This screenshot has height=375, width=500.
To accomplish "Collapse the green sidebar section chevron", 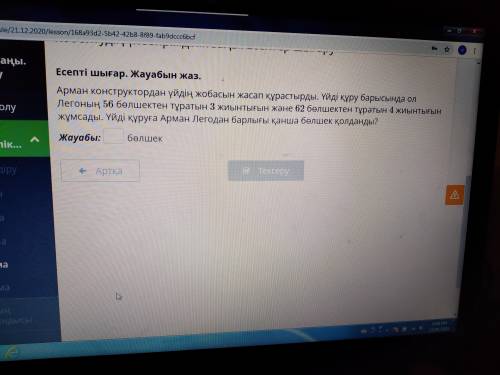I will 35,139.
